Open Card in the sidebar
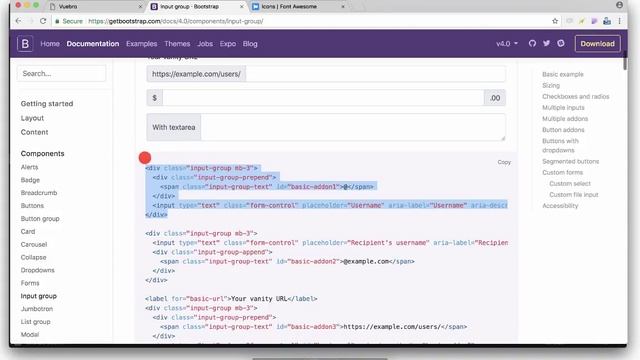Image resolution: width=640 pixels, height=360 pixels. (28, 231)
